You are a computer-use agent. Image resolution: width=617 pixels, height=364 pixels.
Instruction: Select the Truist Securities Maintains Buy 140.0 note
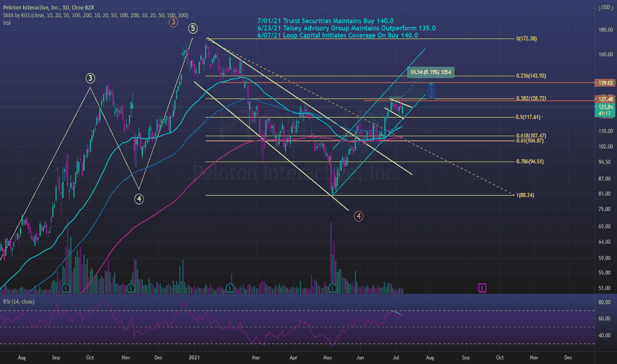pos(326,21)
